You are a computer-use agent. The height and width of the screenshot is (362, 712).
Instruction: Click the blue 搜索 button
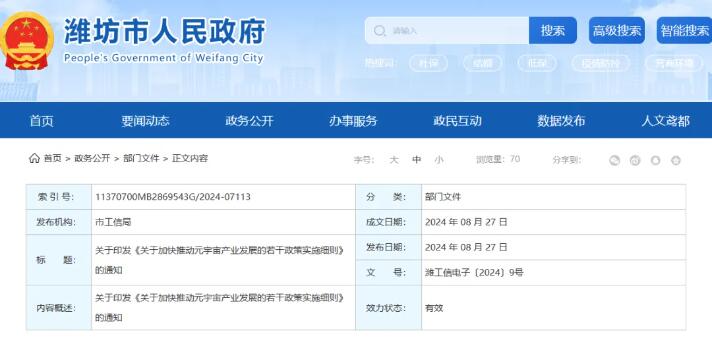click(x=553, y=30)
